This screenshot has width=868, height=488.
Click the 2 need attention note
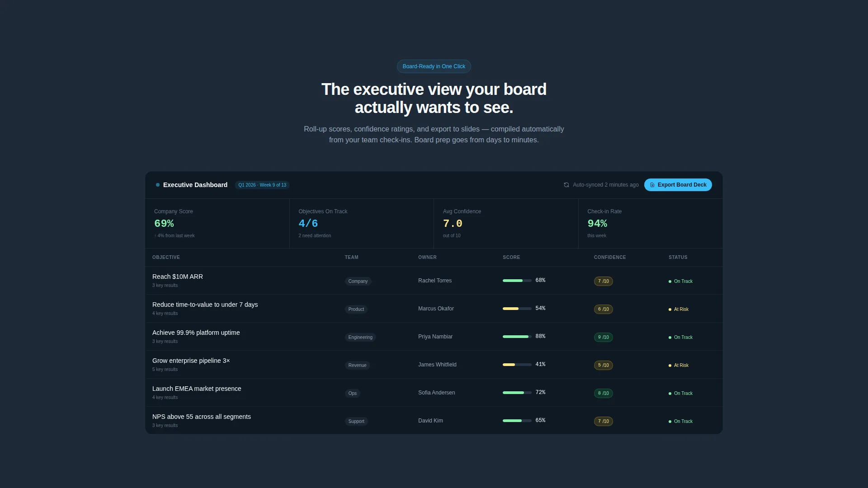tap(315, 236)
